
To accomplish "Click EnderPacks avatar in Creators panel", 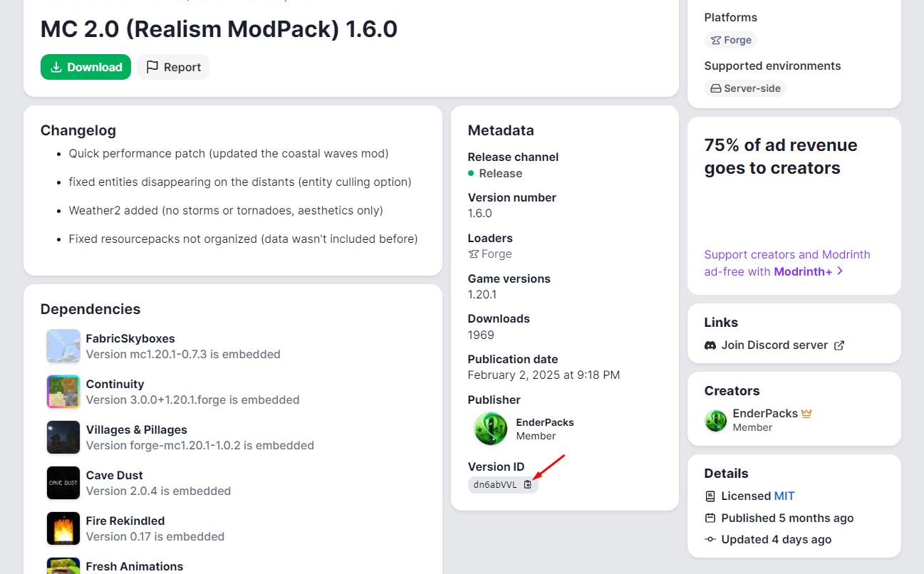I will pyautogui.click(x=715, y=420).
